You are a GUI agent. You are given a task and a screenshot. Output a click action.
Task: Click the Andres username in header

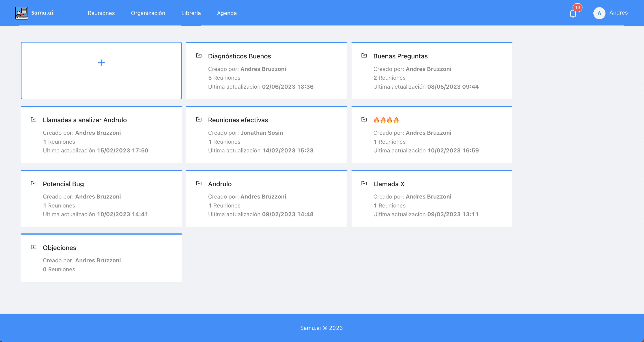point(618,13)
